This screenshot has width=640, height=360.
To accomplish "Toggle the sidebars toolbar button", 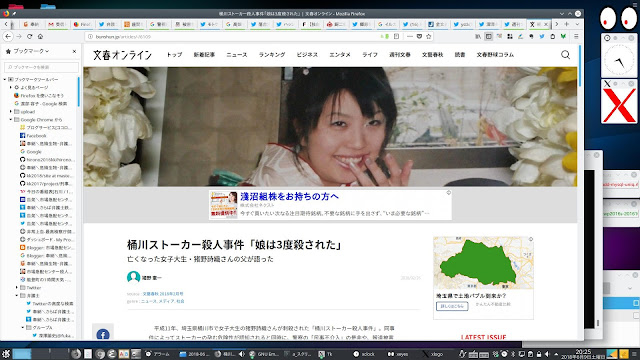I will (x=489, y=36).
